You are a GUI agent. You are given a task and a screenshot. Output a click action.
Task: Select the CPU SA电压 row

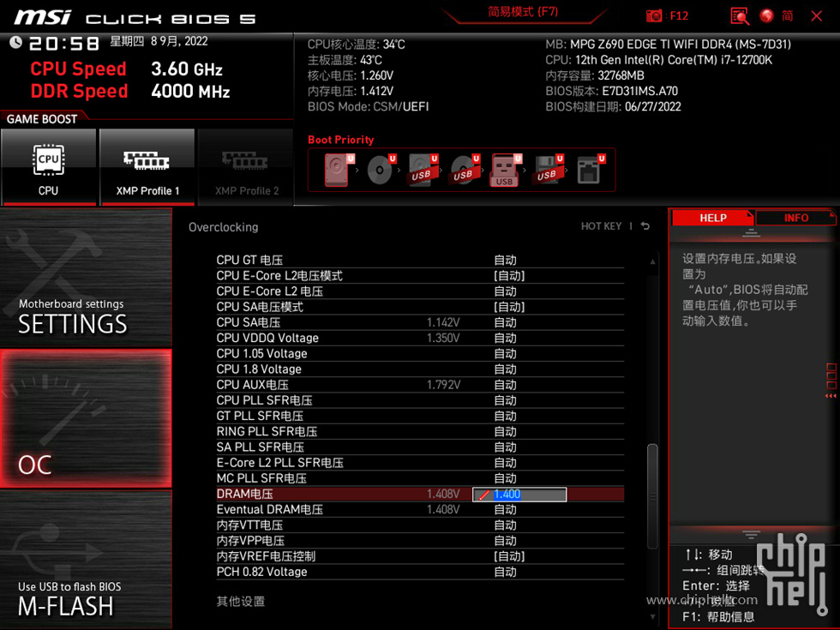(x=420, y=322)
